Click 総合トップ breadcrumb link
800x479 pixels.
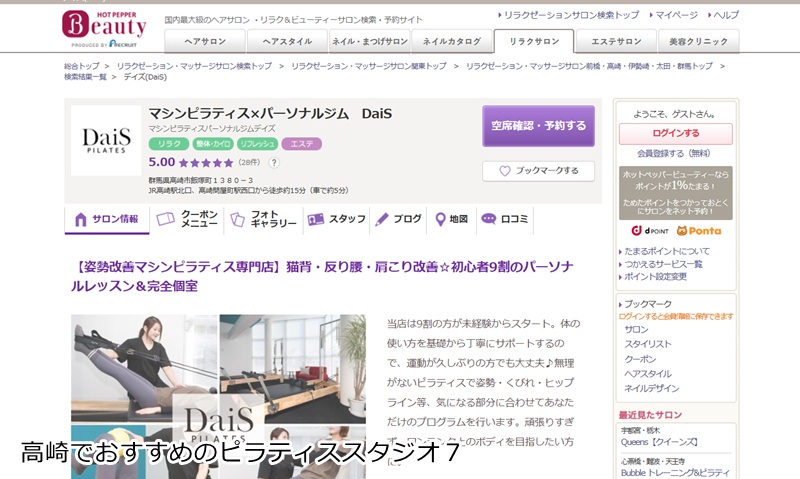pos(82,66)
